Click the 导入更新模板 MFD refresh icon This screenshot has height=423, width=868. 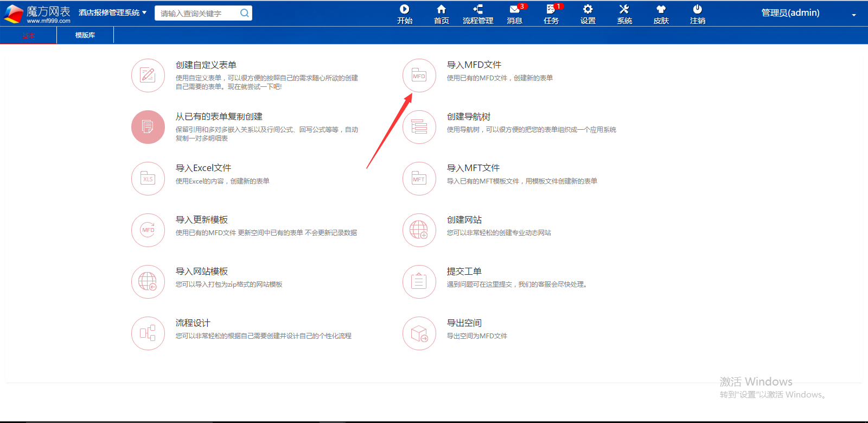click(148, 230)
